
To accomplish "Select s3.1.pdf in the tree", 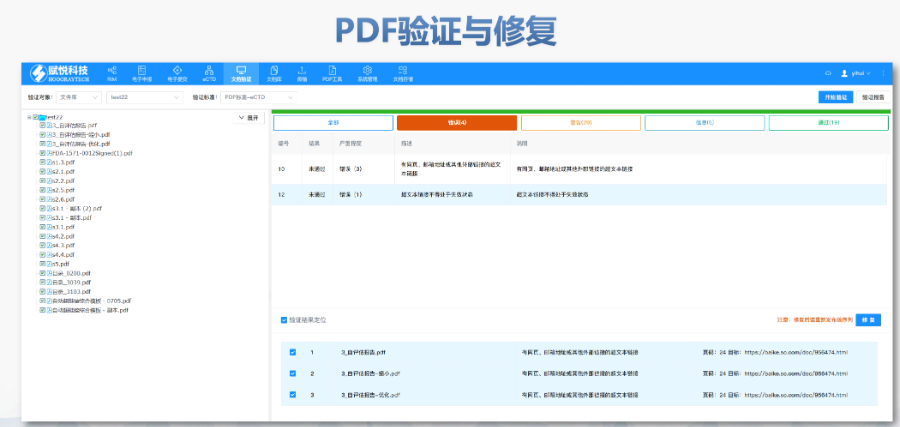I will pos(64,227).
